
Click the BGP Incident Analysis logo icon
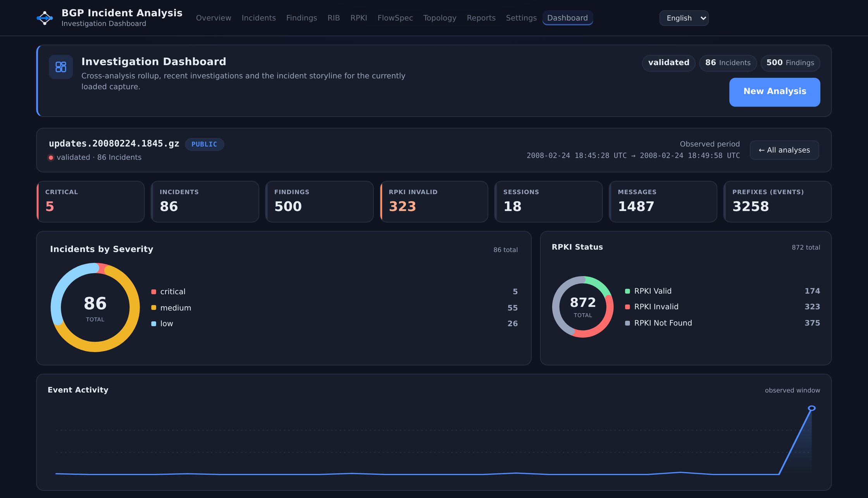(45, 18)
